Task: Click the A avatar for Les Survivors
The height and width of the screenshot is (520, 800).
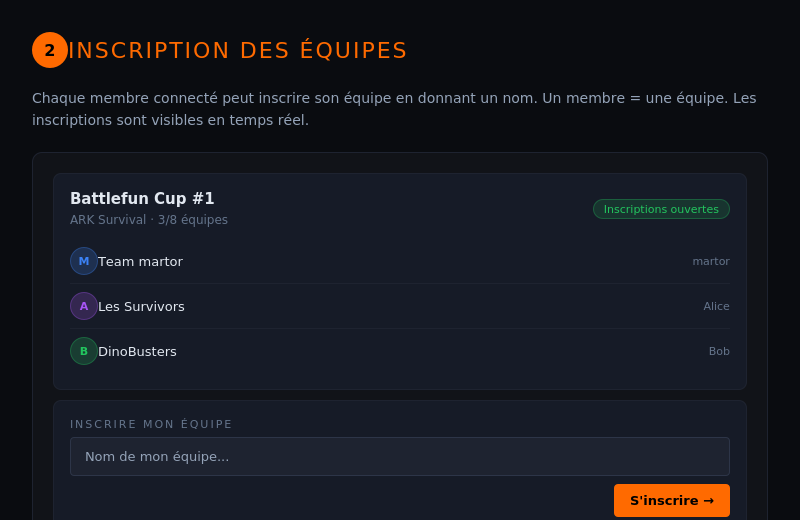Action: tap(84, 306)
